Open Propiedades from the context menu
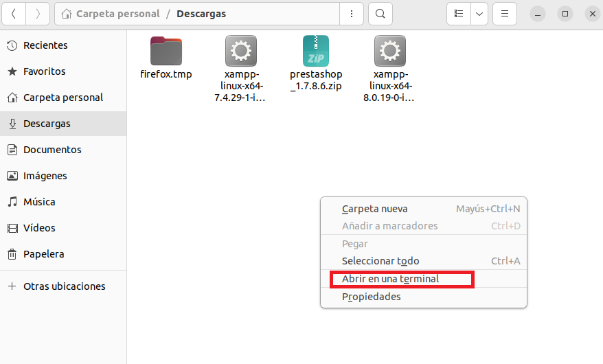 [x=372, y=297]
